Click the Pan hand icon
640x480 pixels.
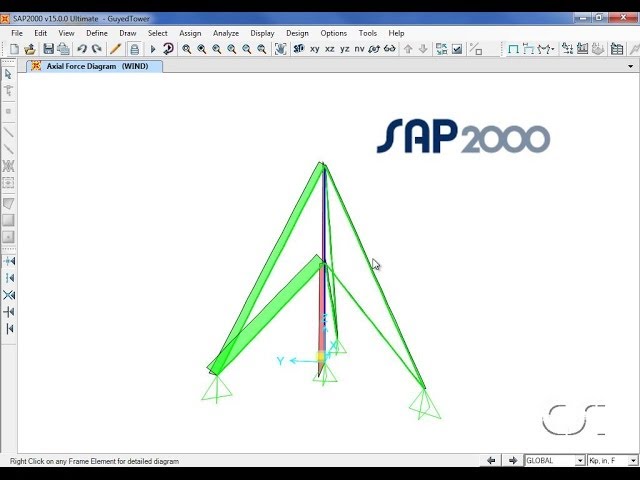[x=280, y=49]
